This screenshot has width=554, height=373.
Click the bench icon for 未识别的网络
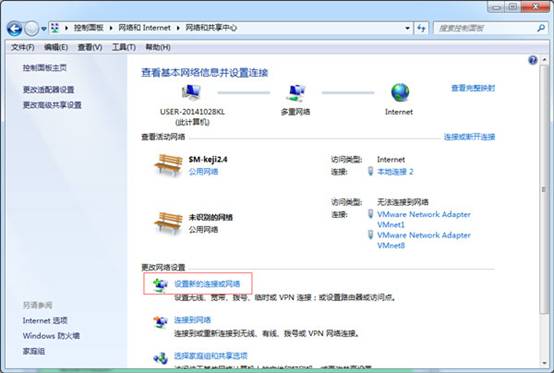(x=168, y=223)
